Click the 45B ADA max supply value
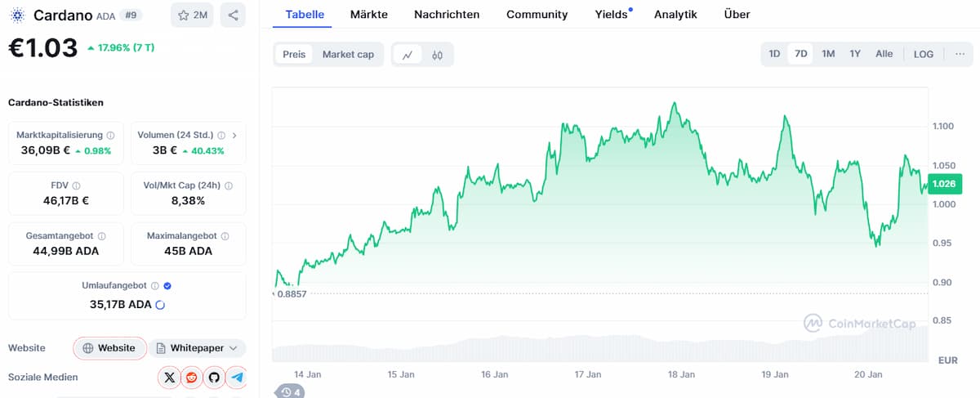This screenshot has height=398, width=980. tap(188, 251)
